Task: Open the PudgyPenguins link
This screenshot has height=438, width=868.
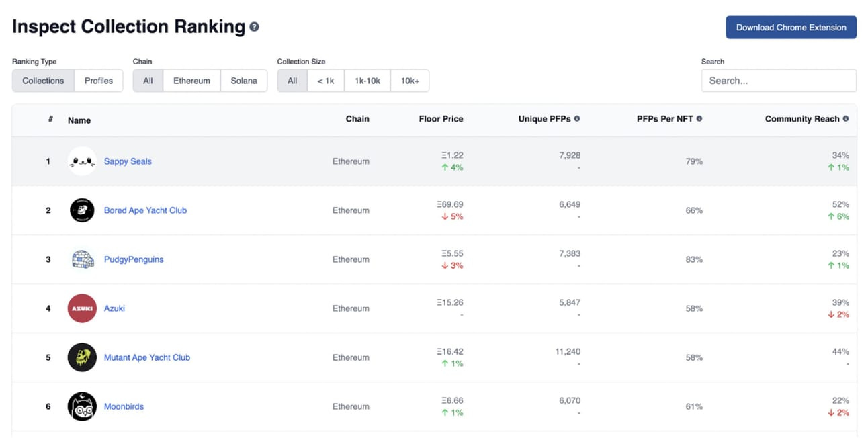Action: [x=134, y=259]
